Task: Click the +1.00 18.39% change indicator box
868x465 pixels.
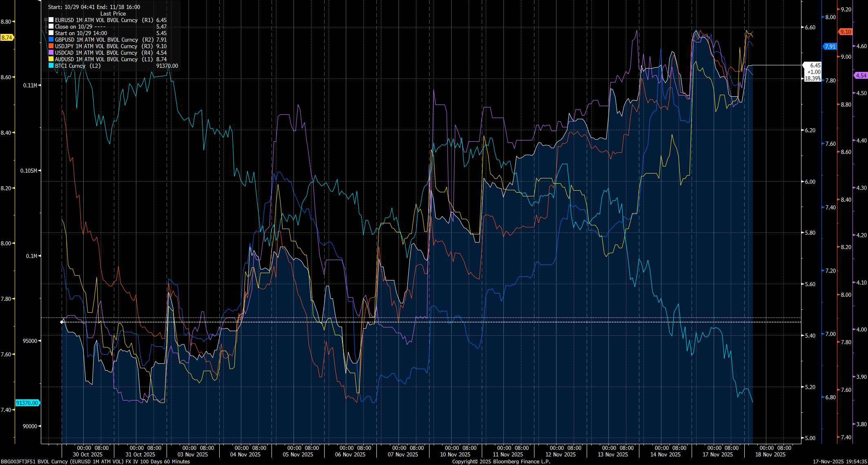Action: click(813, 75)
